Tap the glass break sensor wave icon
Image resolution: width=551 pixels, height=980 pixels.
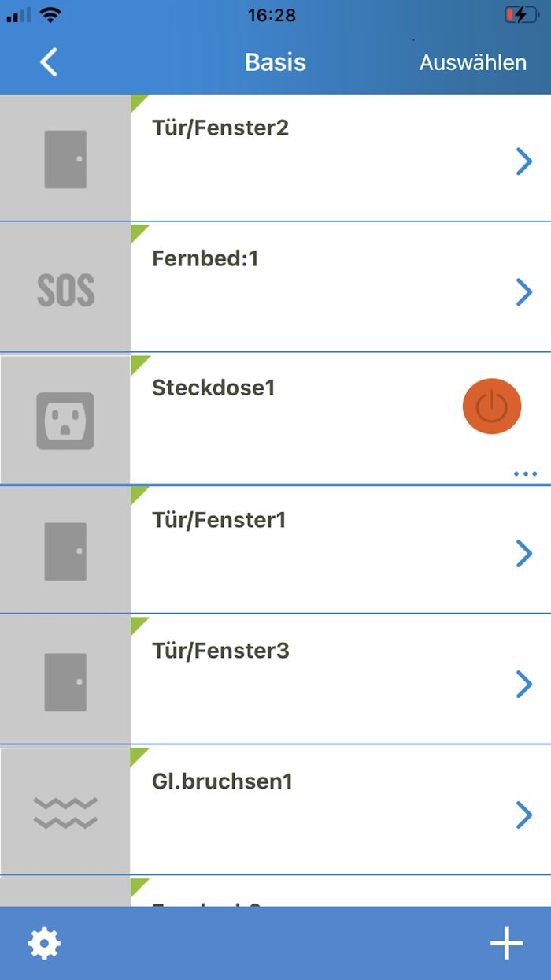[65, 812]
